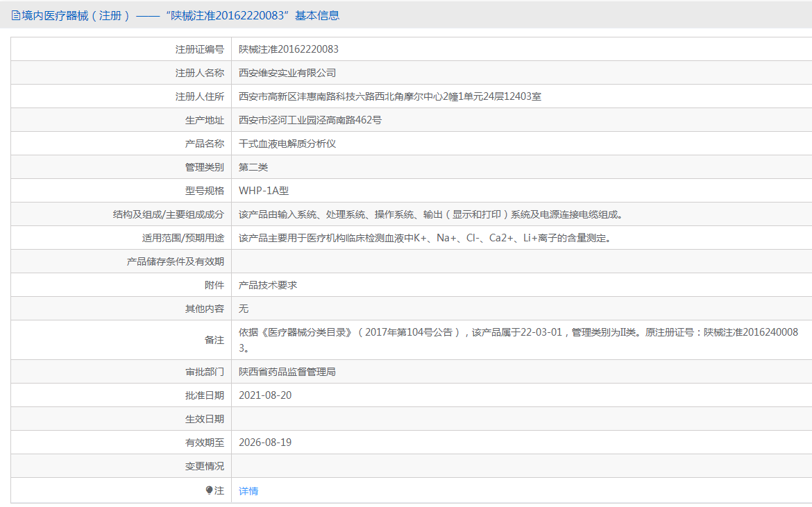Image resolution: width=812 pixels, height=507 pixels.
Task: Click the lightbulb icon beside 注
Action: pyautogui.click(x=209, y=490)
